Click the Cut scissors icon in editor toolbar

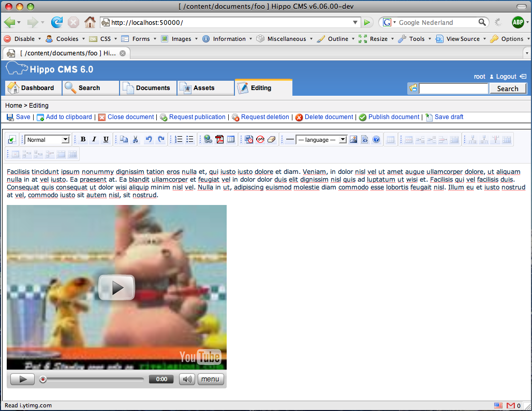[x=136, y=139]
